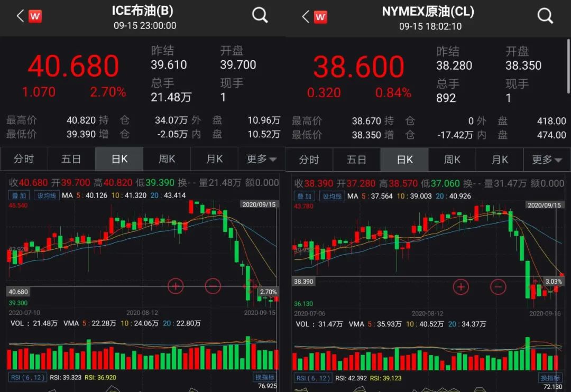Click 换指标 button under NYMEX原油 volume

[x=550, y=378]
